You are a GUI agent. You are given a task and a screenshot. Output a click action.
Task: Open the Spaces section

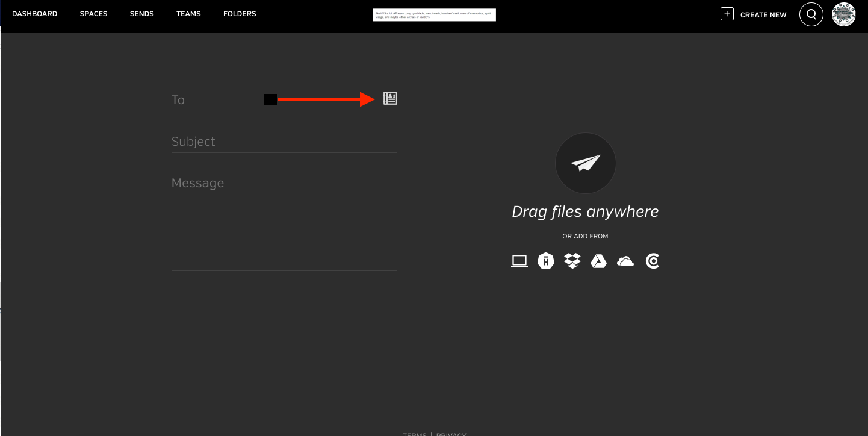tap(93, 13)
